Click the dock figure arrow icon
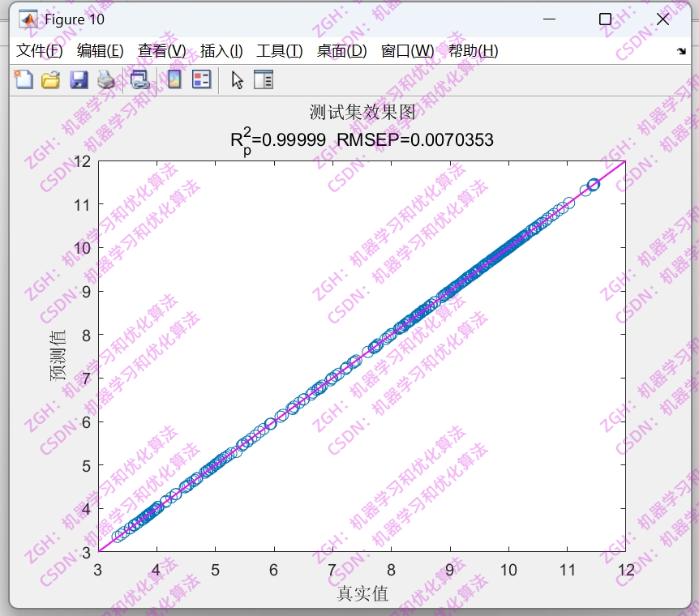Viewport: 699px width, 616px height. pyautogui.click(x=681, y=51)
